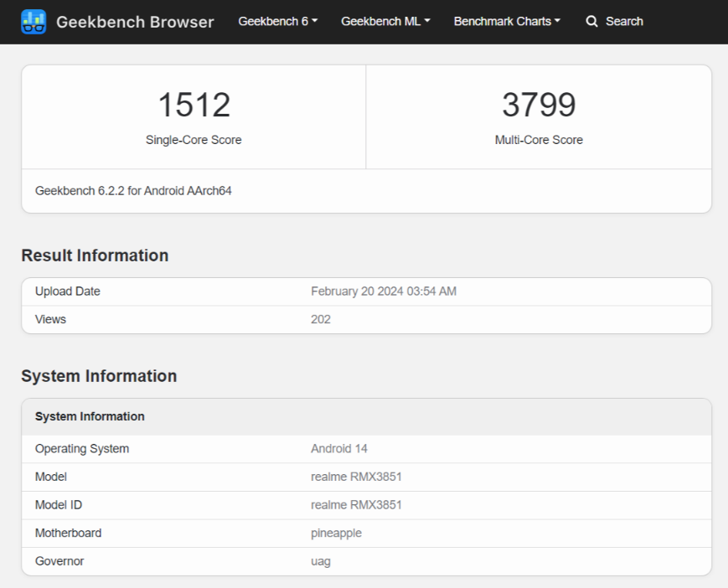Click the 1512 single-core score number
This screenshot has width=728, height=588.
194,106
